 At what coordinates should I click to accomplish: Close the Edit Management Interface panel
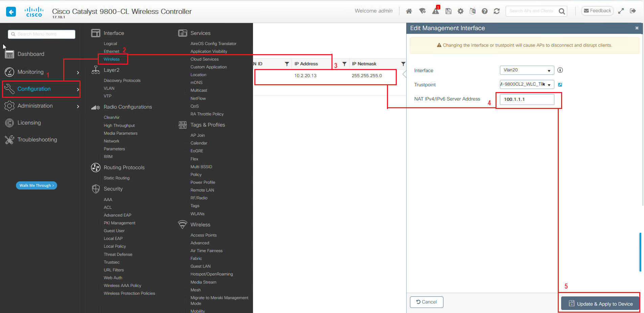coord(637,28)
